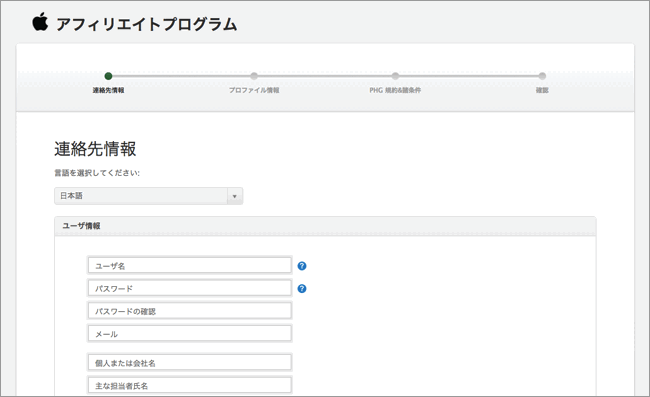The width and height of the screenshot is (650, 397).
Task: Click the PHG 規約&諸条件 step label
Action: click(395, 90)
